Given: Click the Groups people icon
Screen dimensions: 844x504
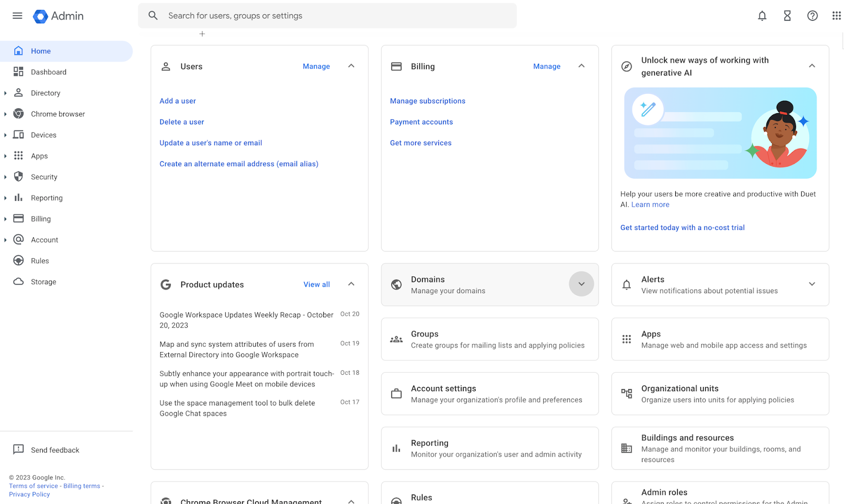Looking at the screenshot, I should tap(396, 340).
